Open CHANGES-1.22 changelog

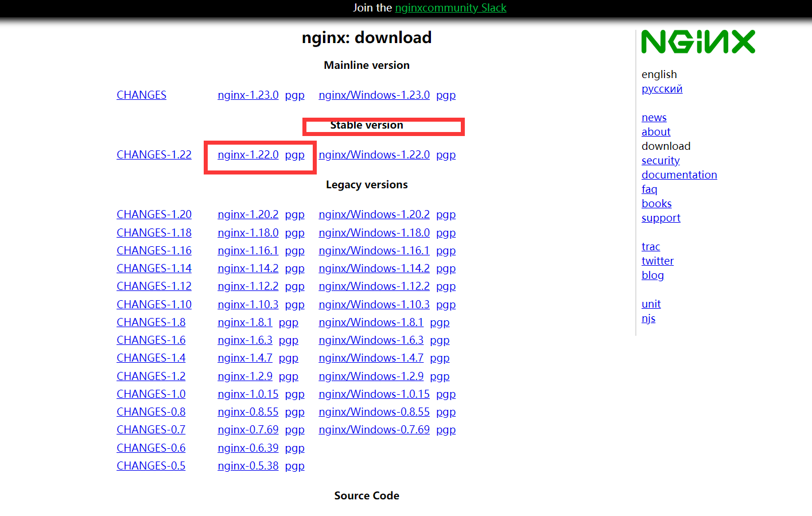[154, 154]
